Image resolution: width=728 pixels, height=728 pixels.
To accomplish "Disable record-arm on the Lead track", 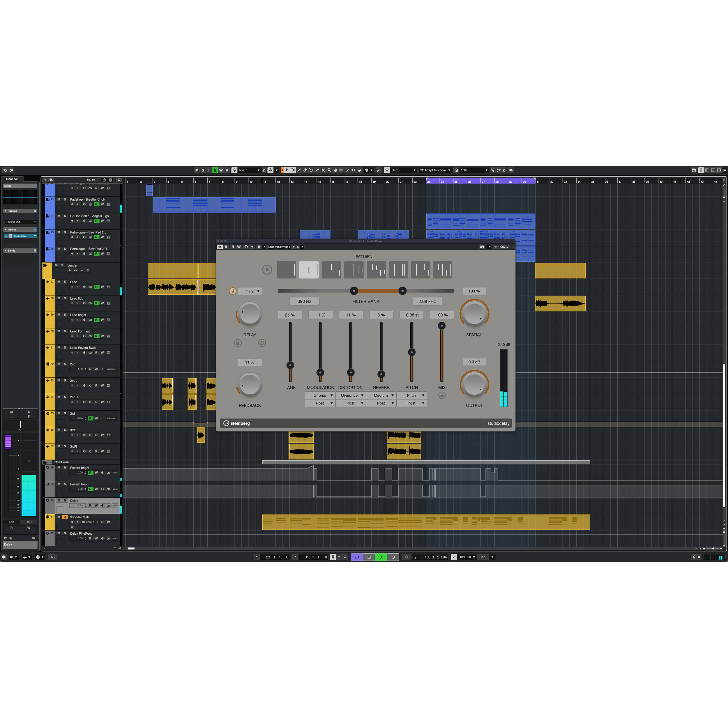I will coord(73,287).
